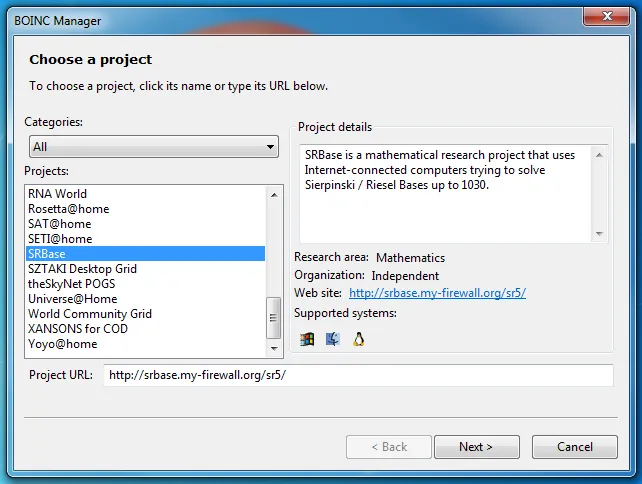Image resolution: width=642 pixels, height=484 pixels.
Task: Select theSkyNet POGS project
Action: 145,284
